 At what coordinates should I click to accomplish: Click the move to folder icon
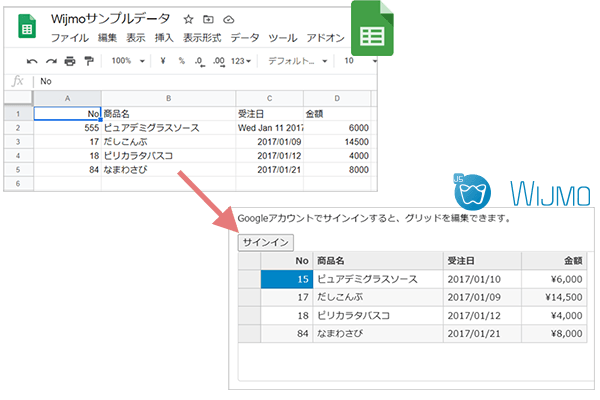(x=208, y=19)
